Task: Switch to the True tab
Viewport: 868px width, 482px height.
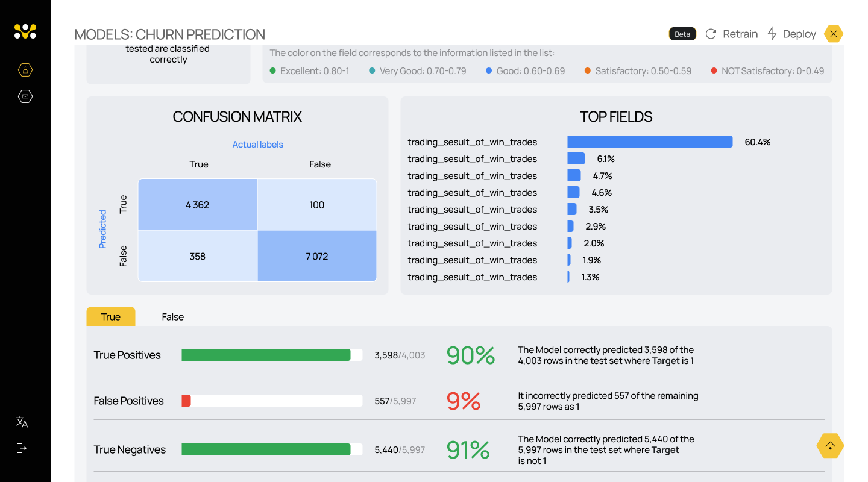Action: [110, 316]
